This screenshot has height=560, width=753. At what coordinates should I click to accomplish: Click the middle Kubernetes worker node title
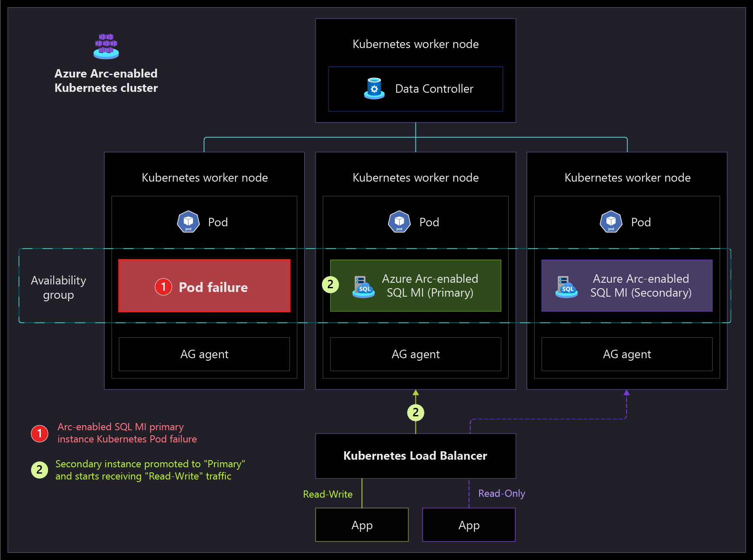click(x=416, y=178)
